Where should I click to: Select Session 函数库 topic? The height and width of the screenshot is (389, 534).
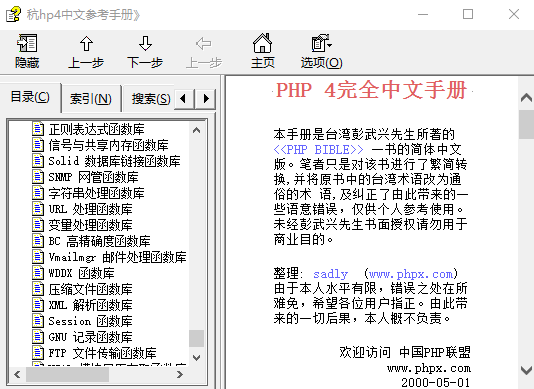pyautogui.click(x=90, y=322)
